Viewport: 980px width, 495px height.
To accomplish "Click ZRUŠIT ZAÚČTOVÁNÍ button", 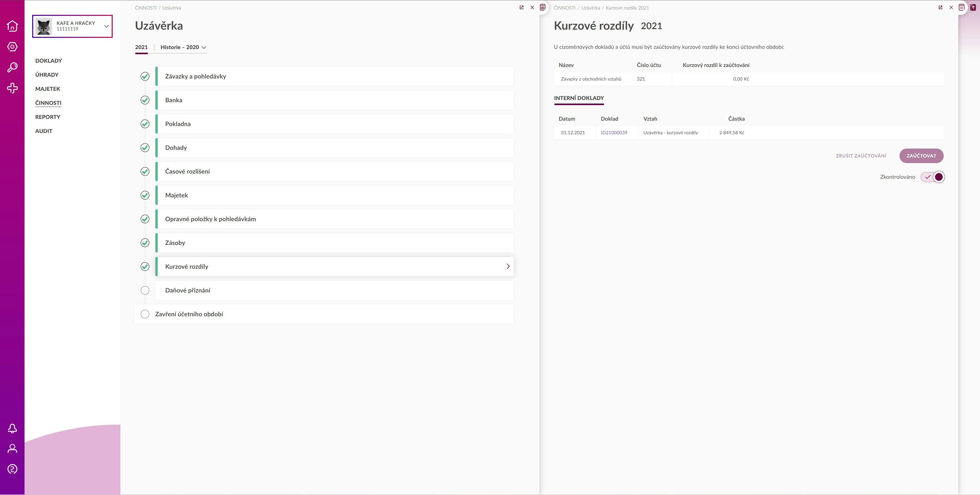I will click(x=861, y=156).
